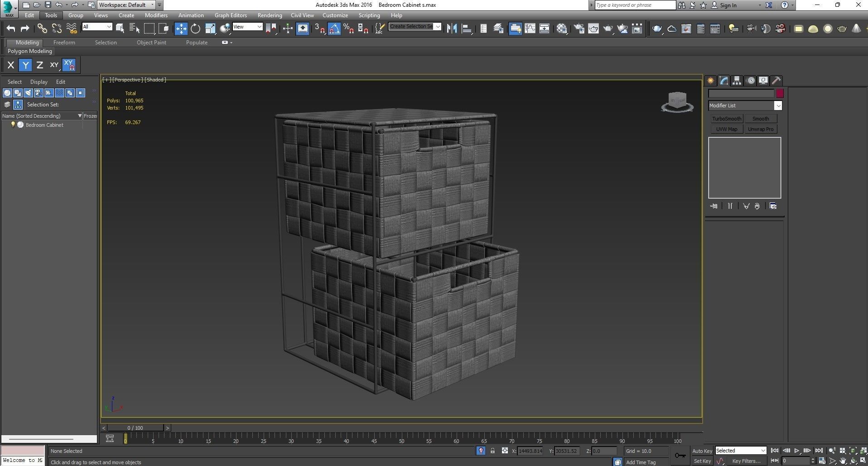This screenshot has width=868, height=466.
Task: Click the Key Filters button
Action: 746,461
